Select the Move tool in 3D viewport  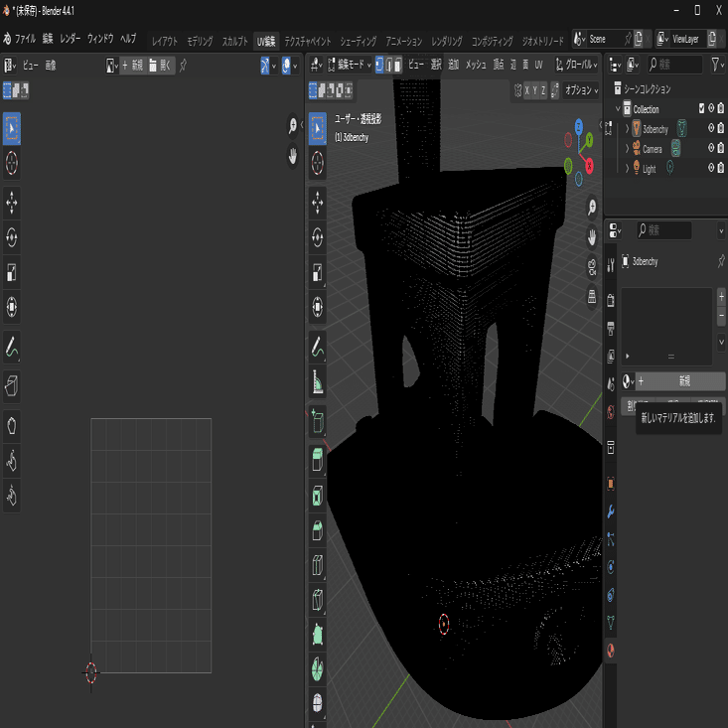318,201
